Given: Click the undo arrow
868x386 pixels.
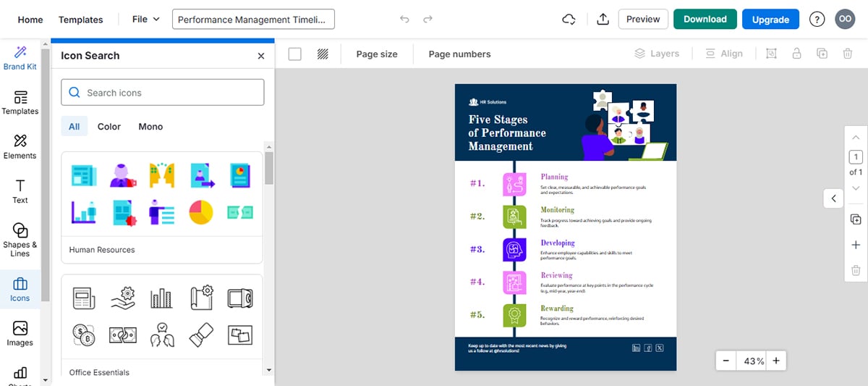Looking at the screenshot, I should 404,20.
